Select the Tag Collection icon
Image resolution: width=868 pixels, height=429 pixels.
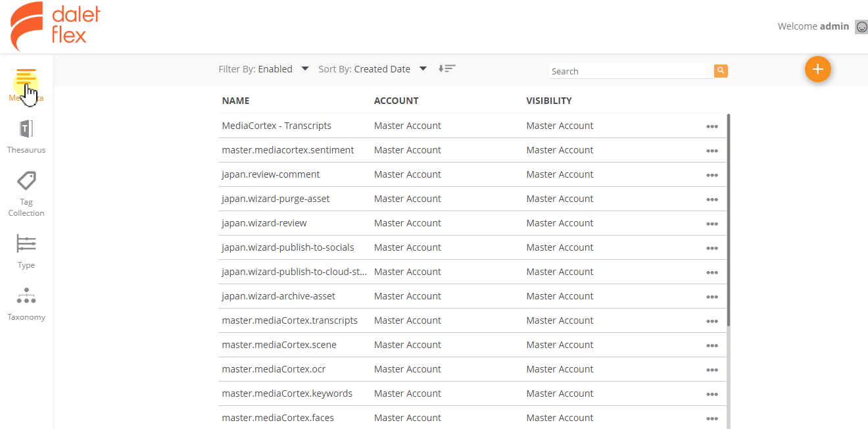coord(26,180)
